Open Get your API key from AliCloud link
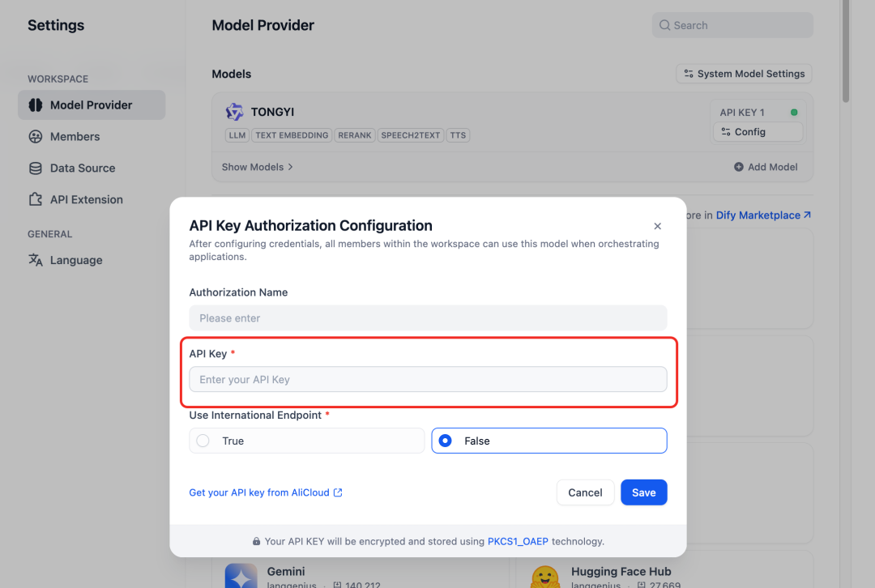Viewport: 875px width, 588px height. click(x=265, y=492)
